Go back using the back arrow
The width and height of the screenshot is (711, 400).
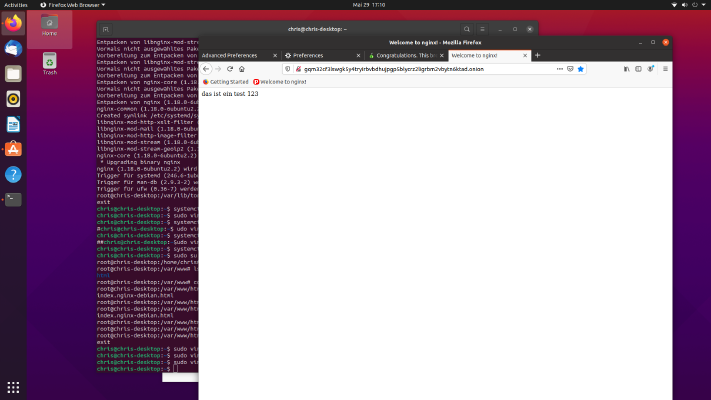click(206, 69)
